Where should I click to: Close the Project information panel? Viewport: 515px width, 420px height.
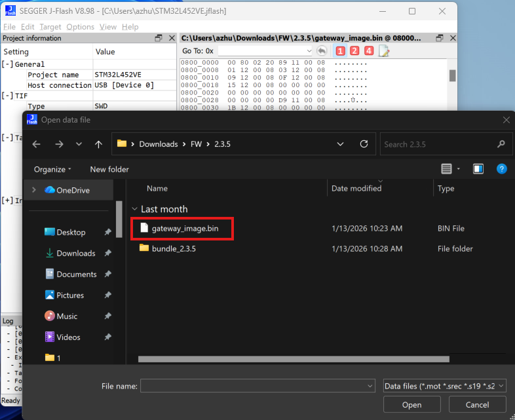coord(172,38)
